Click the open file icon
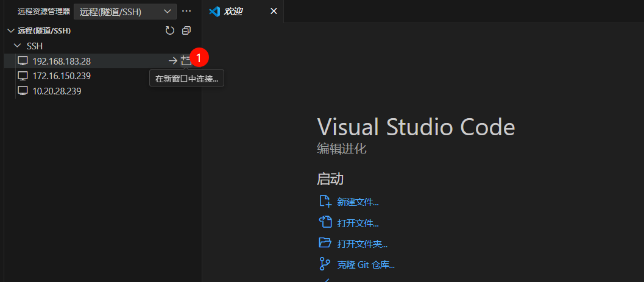 pyautogui.click(x=325, y=222)
